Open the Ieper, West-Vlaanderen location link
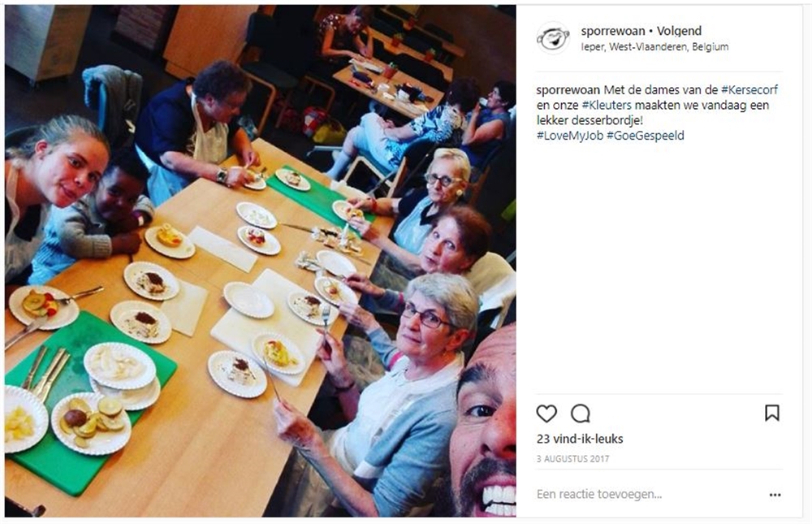The image size is (812, 524). [654, 46]
